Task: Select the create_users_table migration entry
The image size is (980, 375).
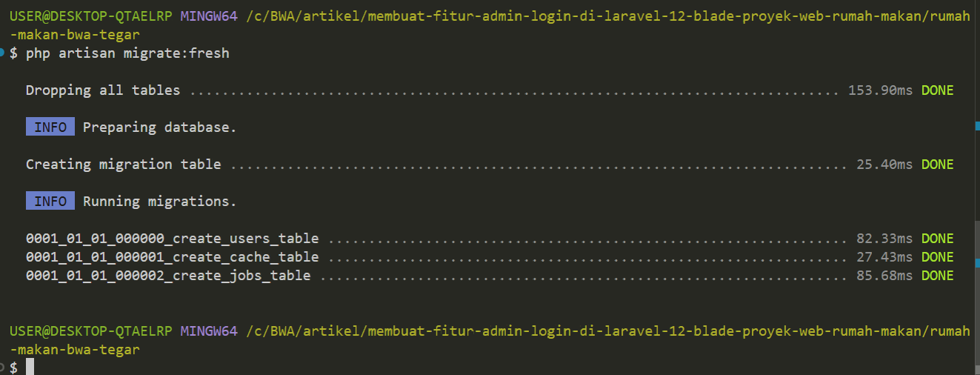Action: pyautogui.click(x=173, y=239)
